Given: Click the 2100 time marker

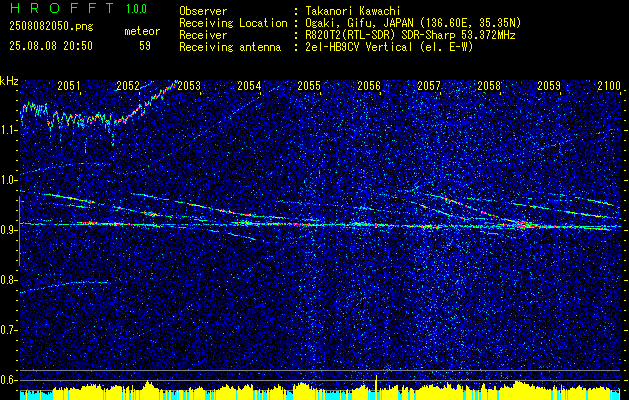Looking at the screenshot, I should pos(609,85).
